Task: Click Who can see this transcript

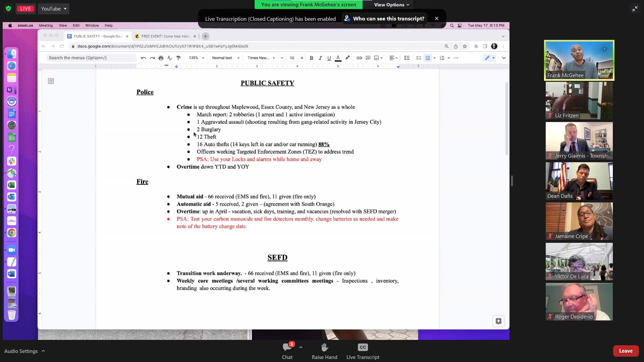Action: [x=384, y=18]
